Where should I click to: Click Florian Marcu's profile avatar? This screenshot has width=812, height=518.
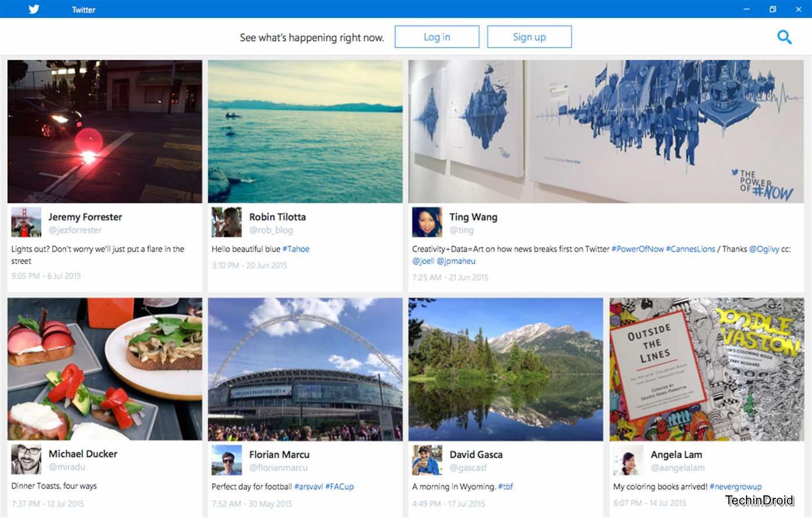226,460
